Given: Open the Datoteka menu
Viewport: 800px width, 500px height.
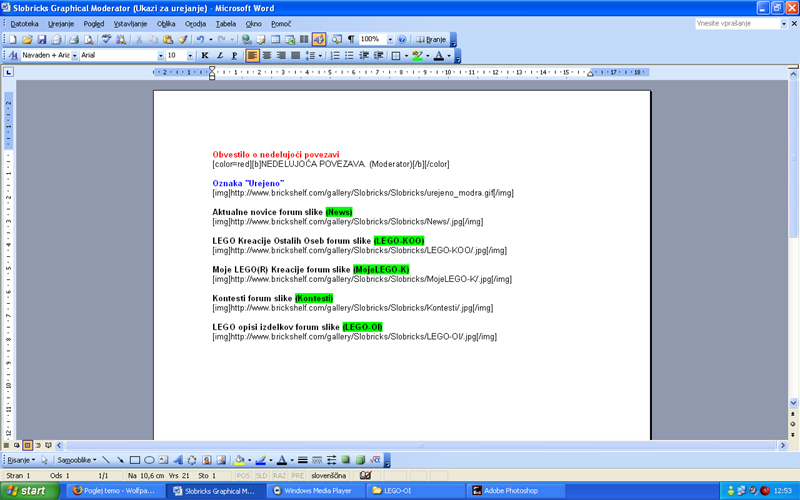Looking at the screenshot, I should click(x=24, y=23).
